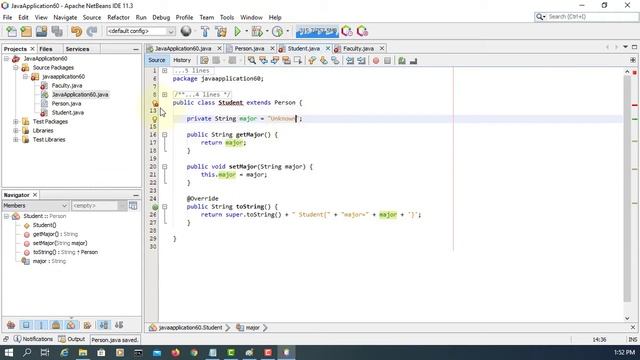
Task: Click the Profile Project clock icon
Action: pyautogui.click(x=277, y=31)
